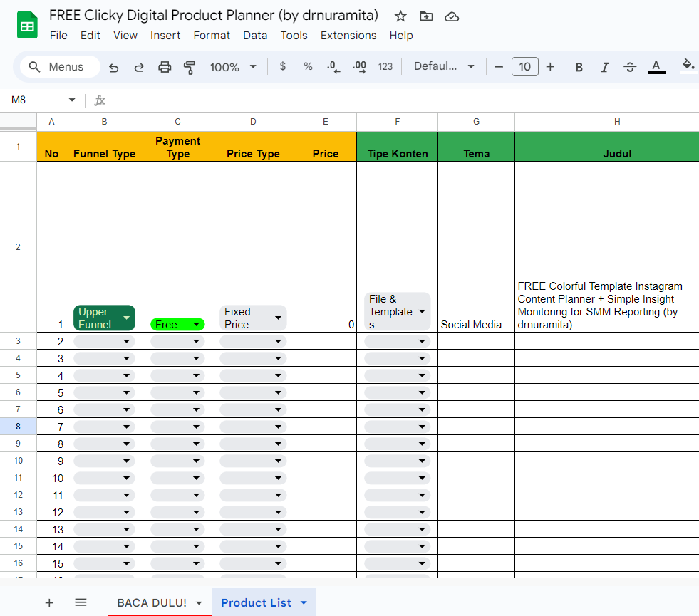Decrease decimal places
The width and height of the screenshot is (699, 616).
(x=332, y=66)
